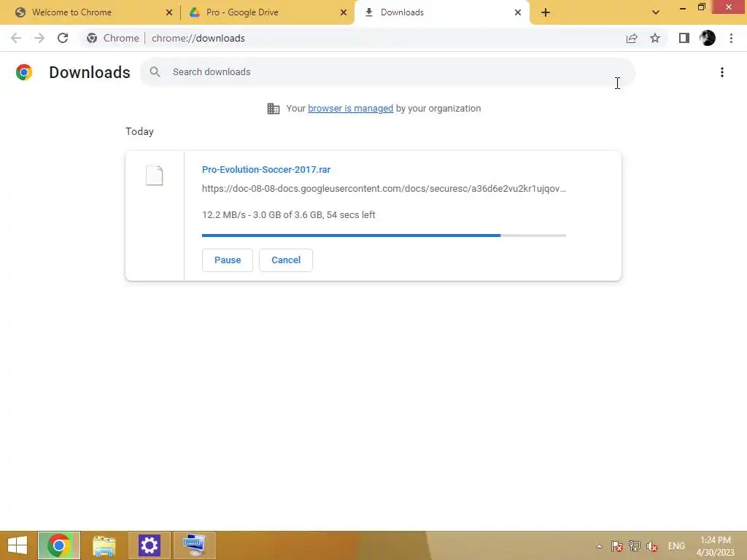Share this page via address bar icon
This screenshot has height=560, width=747.
[x=632, y=38]
